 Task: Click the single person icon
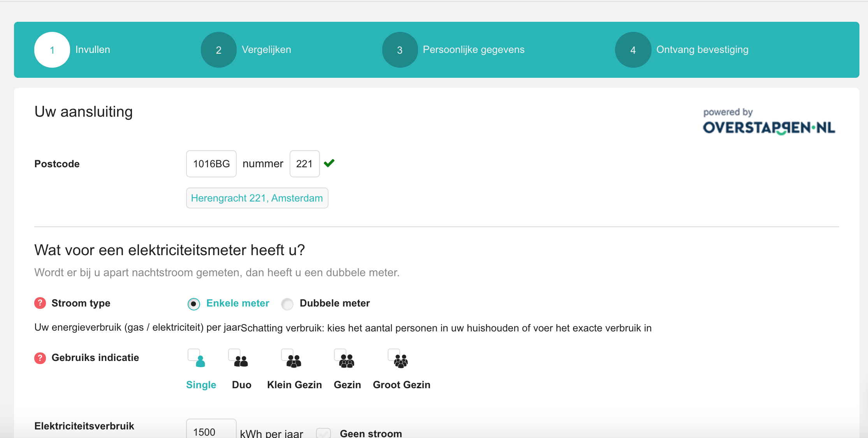pos(200,361)
